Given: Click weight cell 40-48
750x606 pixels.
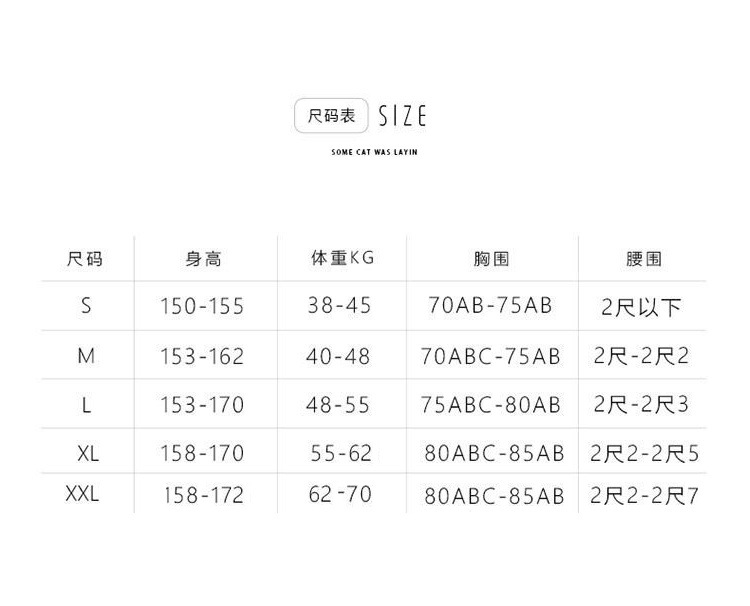Looking at the screenshot, I should coord(338,355).
